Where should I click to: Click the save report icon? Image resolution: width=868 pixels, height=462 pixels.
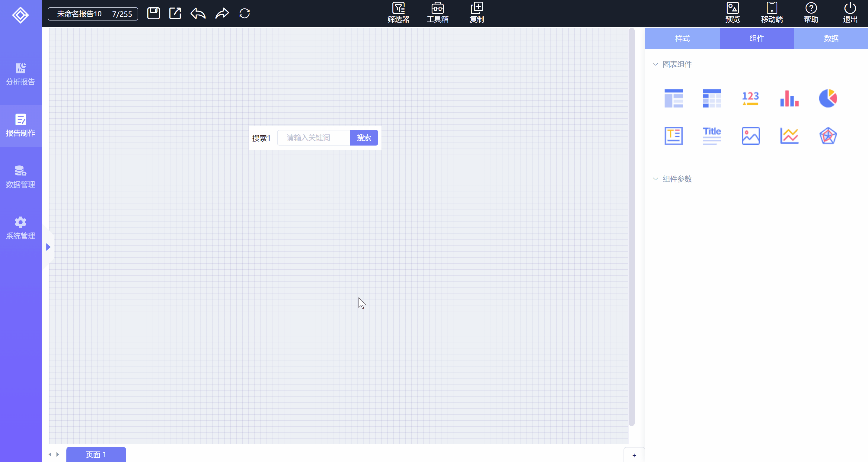tap(153, 14)
